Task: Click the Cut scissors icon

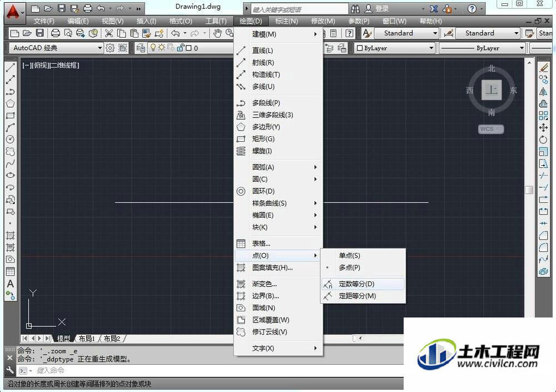Action: (109, 33)
